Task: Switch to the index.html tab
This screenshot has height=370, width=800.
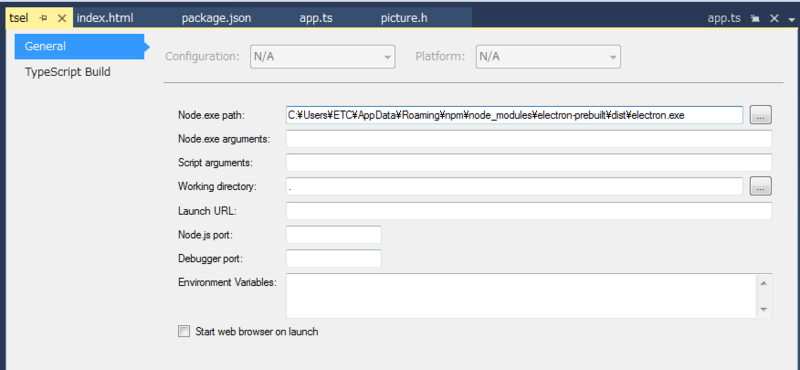Action: (105, 18)
